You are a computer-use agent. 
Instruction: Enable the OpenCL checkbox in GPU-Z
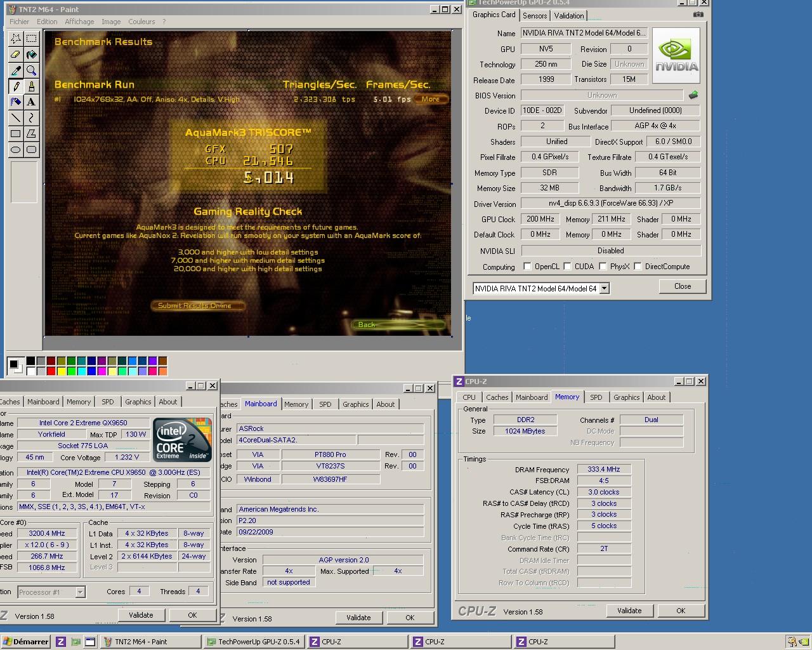527,267
